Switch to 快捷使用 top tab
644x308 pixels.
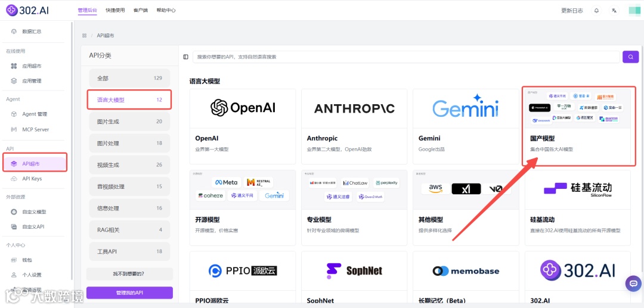click(115, 10)
